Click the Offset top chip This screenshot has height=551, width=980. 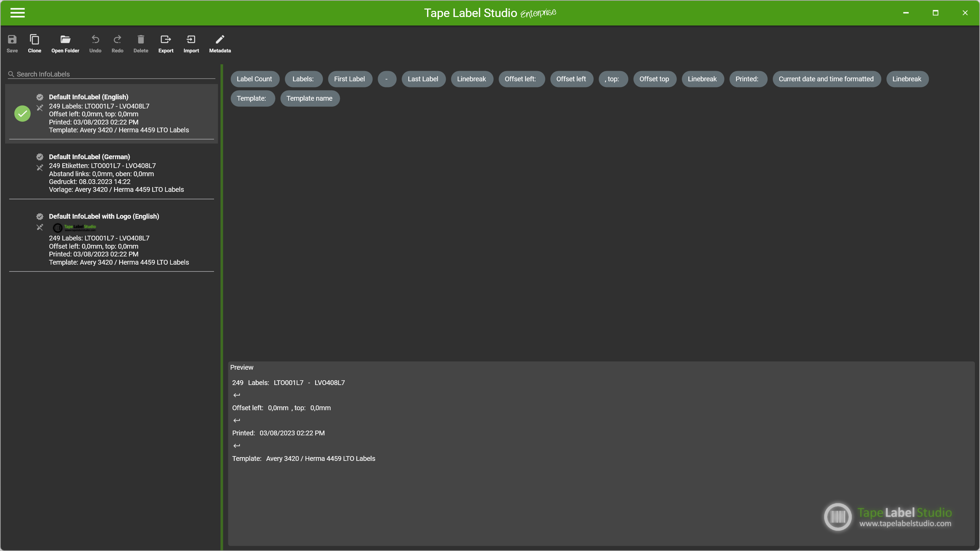[654, 79]
